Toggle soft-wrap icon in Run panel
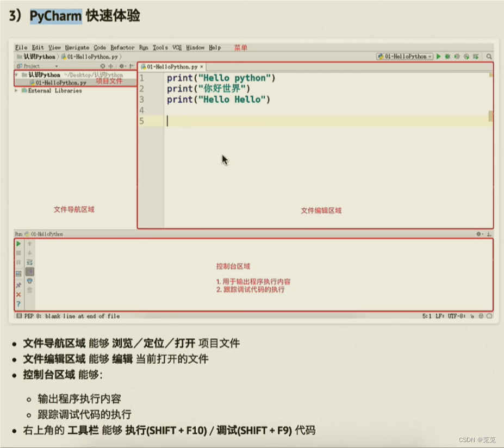The height and width of the screenshot is (448, 504). tap(29, 262)
